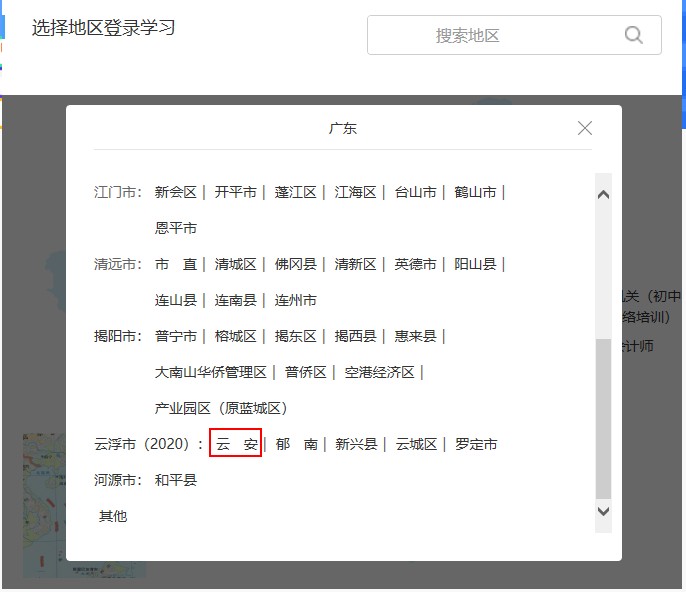This screenshot has width=686, height=592.
Task: Open 产业园区（原蓝城区） link
Action: tap(221, 408)
